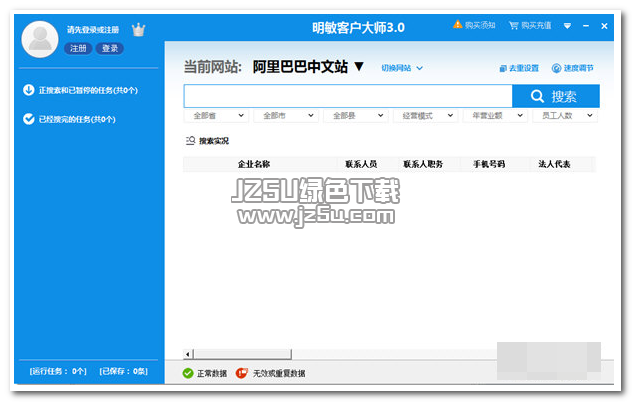Click the checkmark completed tasks icon
632x402 pixels.
29,119
